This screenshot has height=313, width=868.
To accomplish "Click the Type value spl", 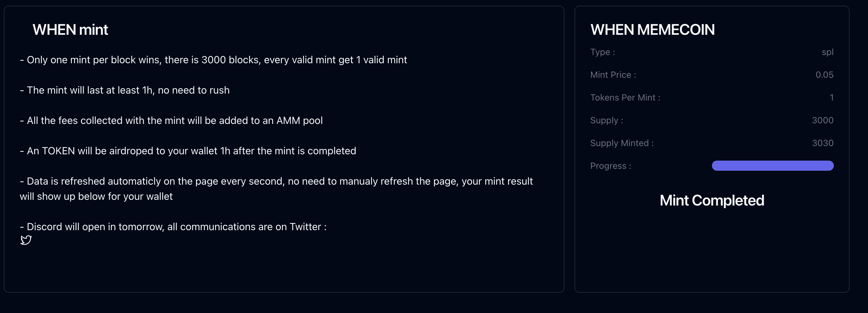I will (x=827, y=52).
